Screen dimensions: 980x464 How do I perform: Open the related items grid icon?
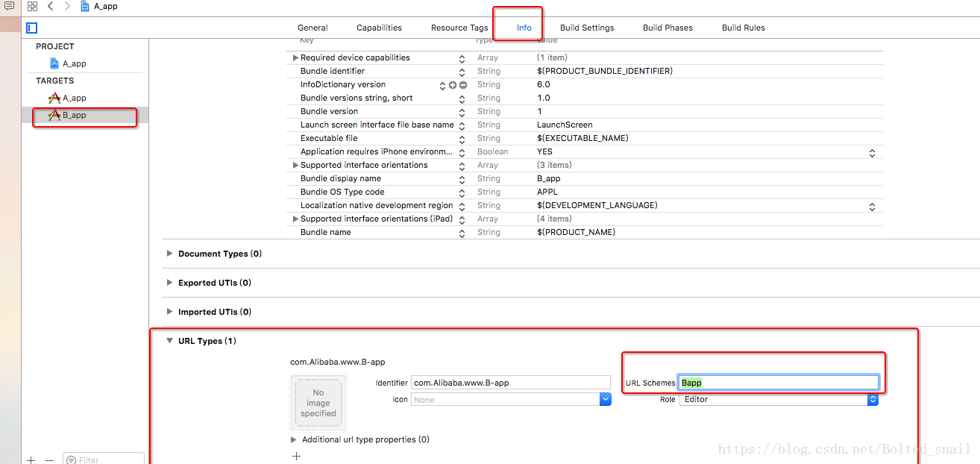[x=32, y=6]
